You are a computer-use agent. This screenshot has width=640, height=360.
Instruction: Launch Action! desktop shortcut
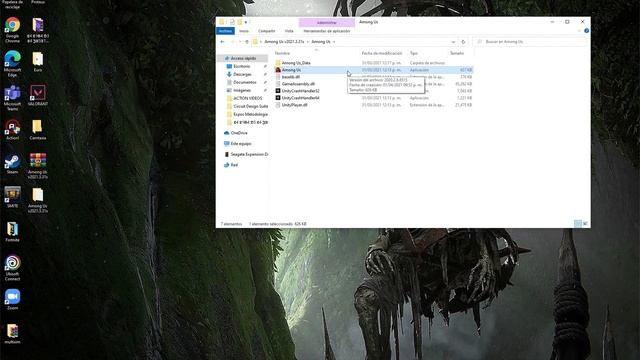12,130
